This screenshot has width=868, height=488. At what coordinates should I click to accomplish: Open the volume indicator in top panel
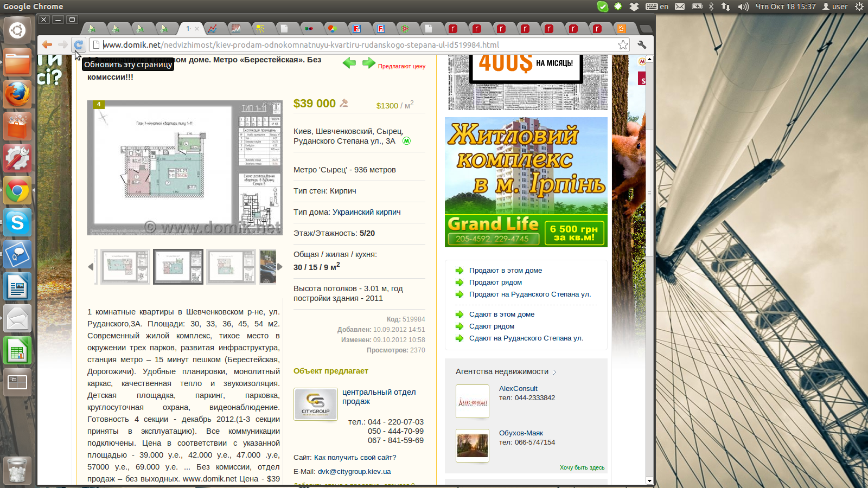coord(743,7)
